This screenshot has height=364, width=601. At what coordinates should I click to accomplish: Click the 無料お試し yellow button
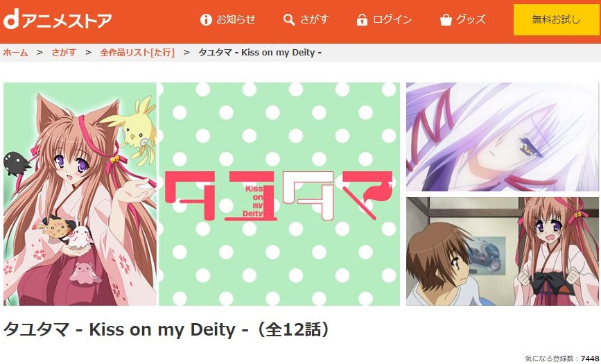[556, 19]
